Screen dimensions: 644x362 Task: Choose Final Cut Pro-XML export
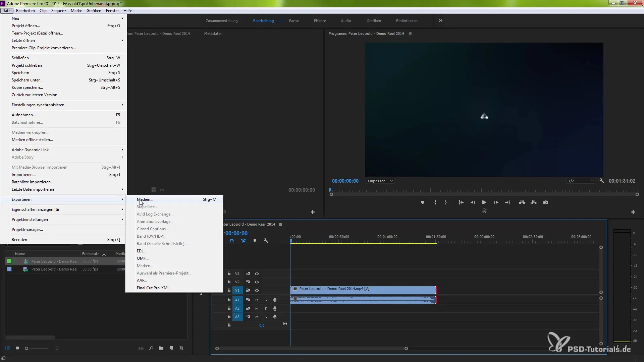[174, 288]
